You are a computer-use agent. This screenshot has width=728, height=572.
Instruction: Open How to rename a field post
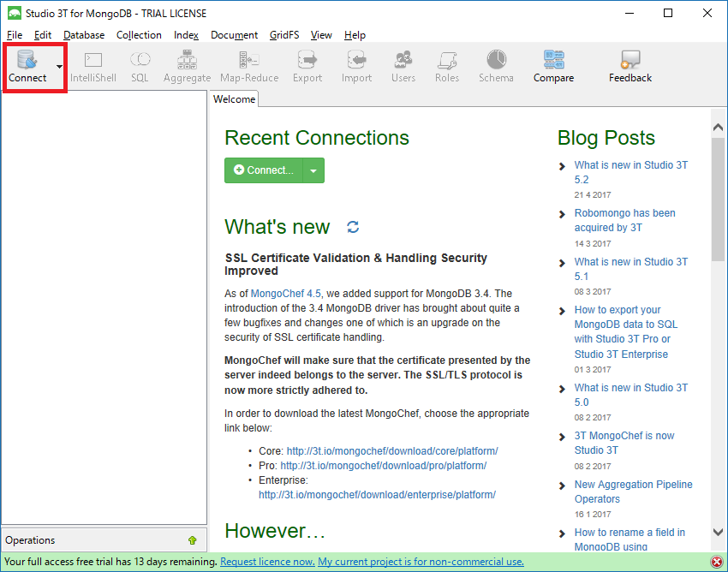pyautogui.click(x=630, y=539)
